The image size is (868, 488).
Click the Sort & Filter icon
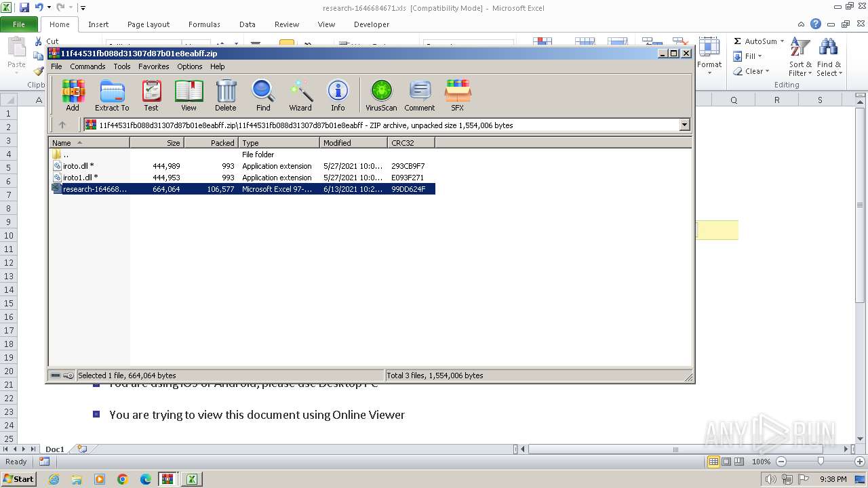(800, 57)
